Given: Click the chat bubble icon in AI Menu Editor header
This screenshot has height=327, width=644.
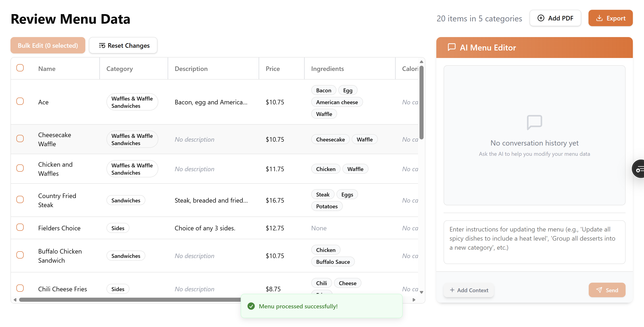Looking at the screenshot, I should coord(451,47).
